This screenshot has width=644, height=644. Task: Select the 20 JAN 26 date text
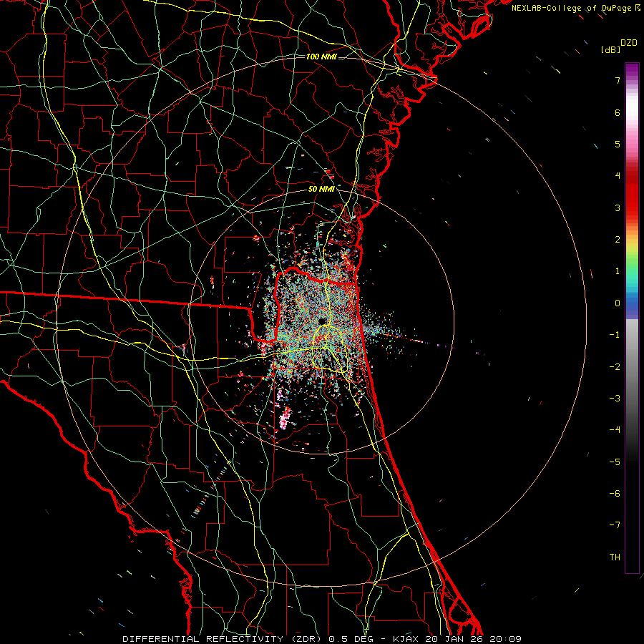pyautogui.click(x=453, y=639)
